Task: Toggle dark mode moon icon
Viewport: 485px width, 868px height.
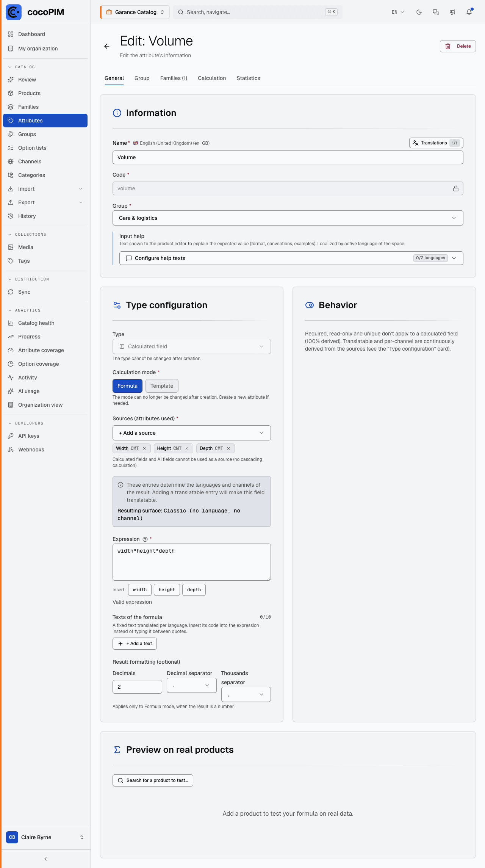Action: pyautogui.click(x=419, y=12)
